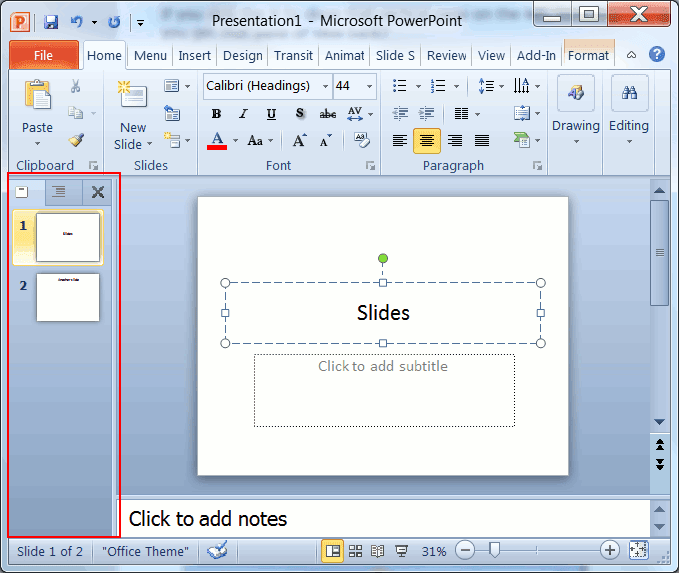Image resolution: width=679 pixels, height=573 pixels.
Task: Toggle Center text alignment
Action: [427, 141]
